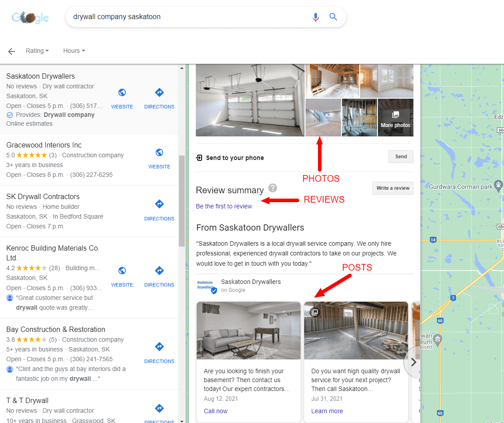Viewport: 504px width, 423px height.
Task: Open the finished basement post image
Action: click(249, 331)
